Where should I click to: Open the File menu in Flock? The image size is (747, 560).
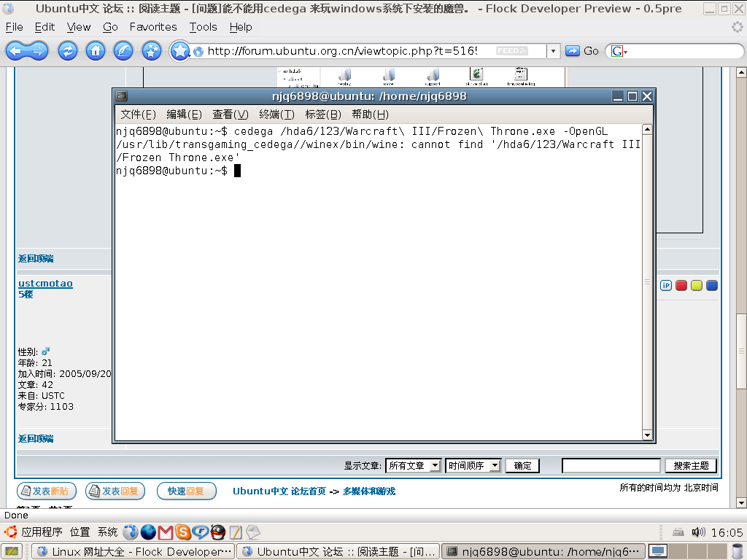tap(15, 27)
